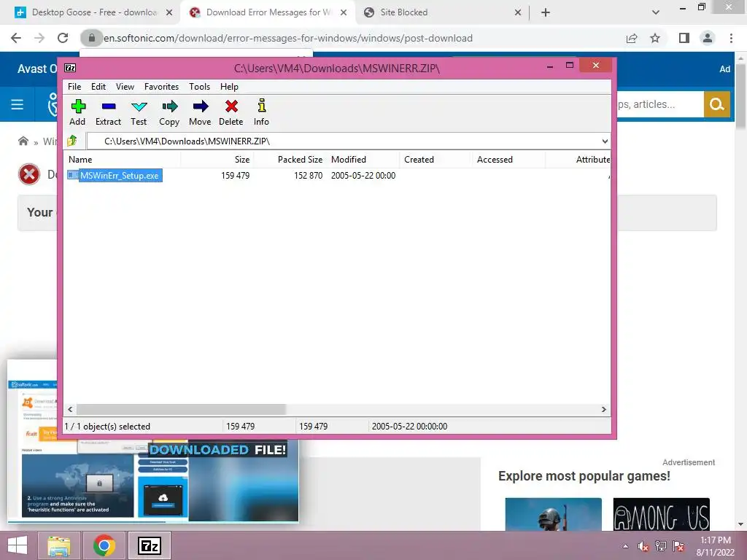Click the 159 479 size cell
Screen dimensions: 747x560
[x=236, y=176]
